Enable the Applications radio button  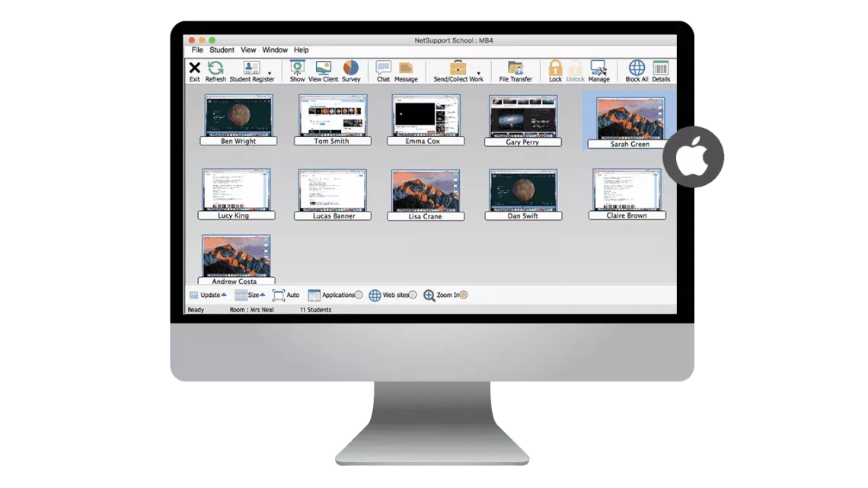click(x=359, y=295)
